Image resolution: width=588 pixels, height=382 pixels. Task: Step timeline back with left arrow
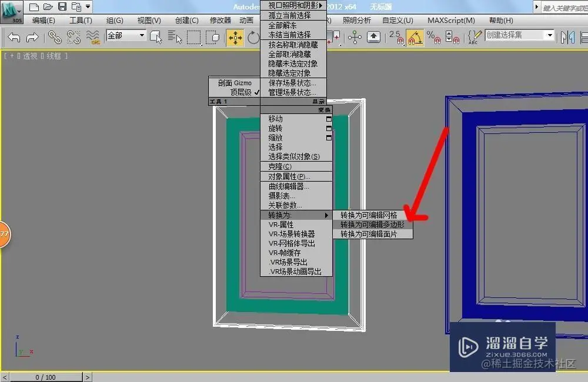[x=4, y=377]
